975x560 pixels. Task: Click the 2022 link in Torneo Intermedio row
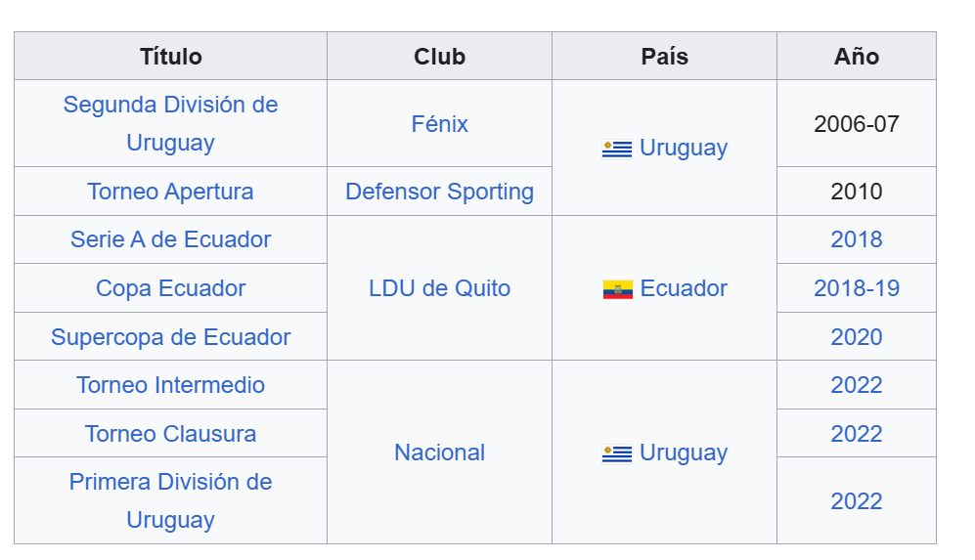pyautogui.click(x=856, y=385)
